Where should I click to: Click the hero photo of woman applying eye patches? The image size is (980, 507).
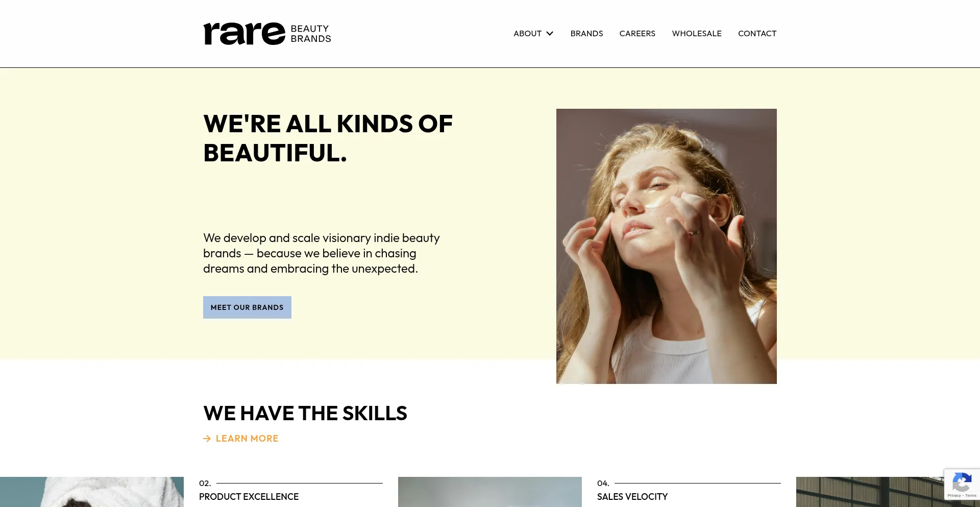coord(667,246)
